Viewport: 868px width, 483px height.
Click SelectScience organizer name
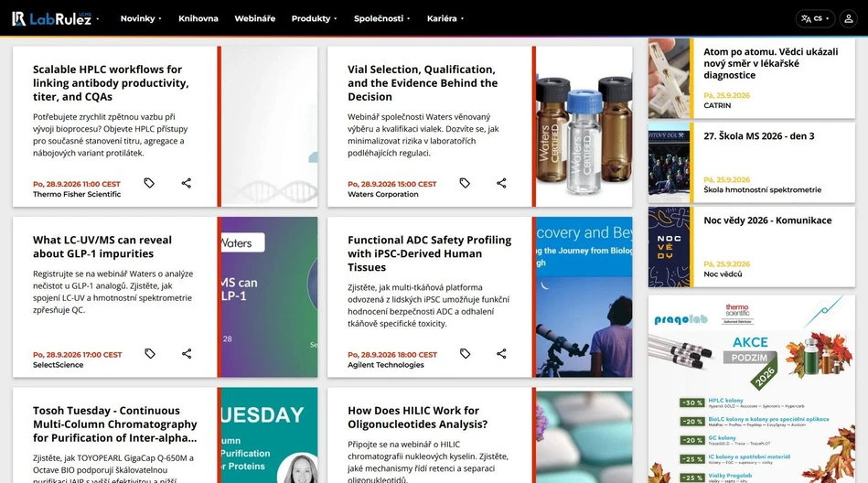(x=59, y=365)
